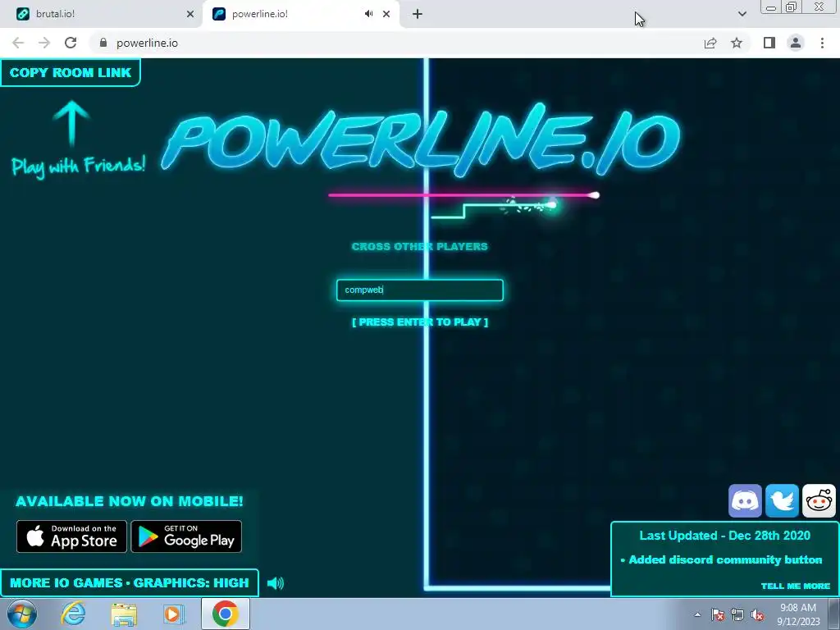The image size is (840, 630).
Task: Reload the powerline.io page
Action: 71,43
